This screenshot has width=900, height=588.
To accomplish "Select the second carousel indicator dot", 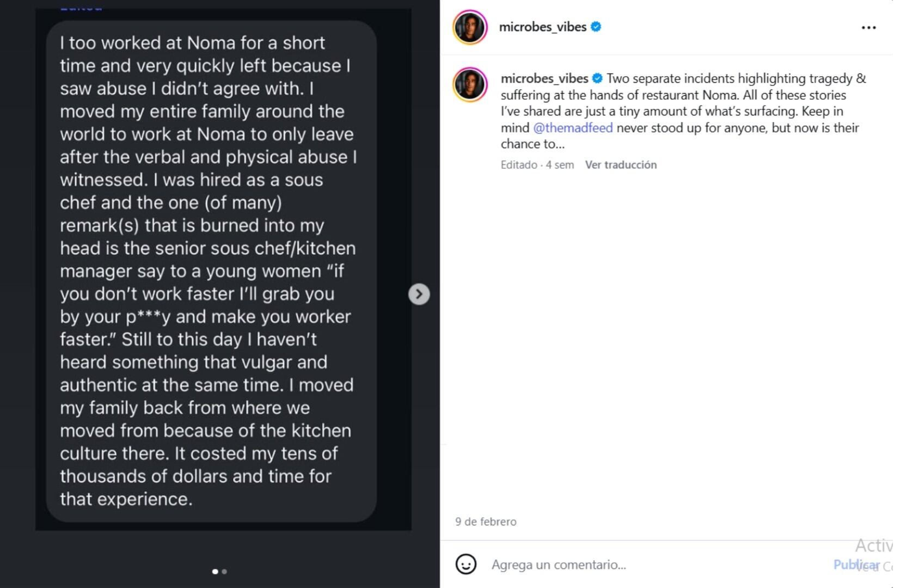I will coord(224,572).
